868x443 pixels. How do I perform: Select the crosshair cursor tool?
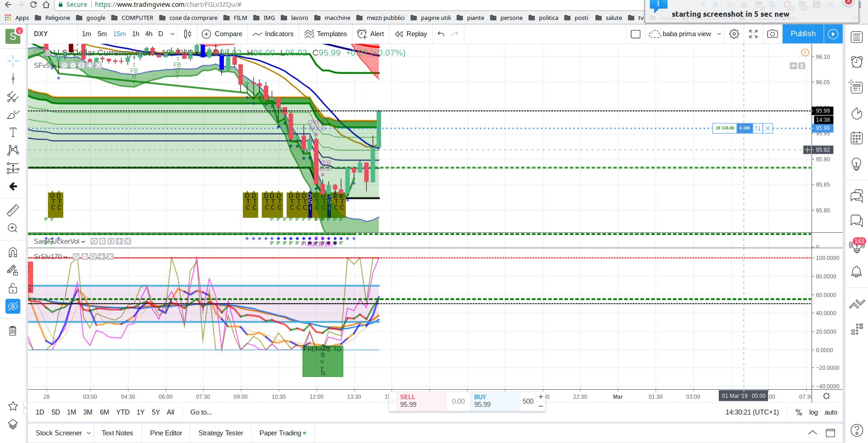tap(13, 61)
